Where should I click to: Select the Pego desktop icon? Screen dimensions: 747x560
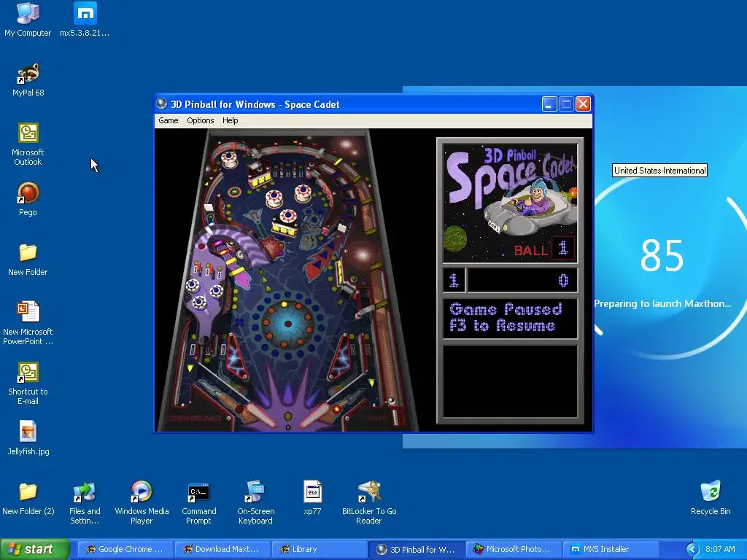(28, 199)
